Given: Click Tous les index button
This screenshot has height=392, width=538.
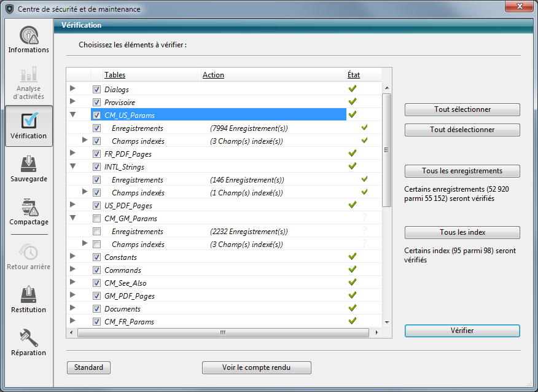Looking at the screenshot, I should (x=462, y=232).
